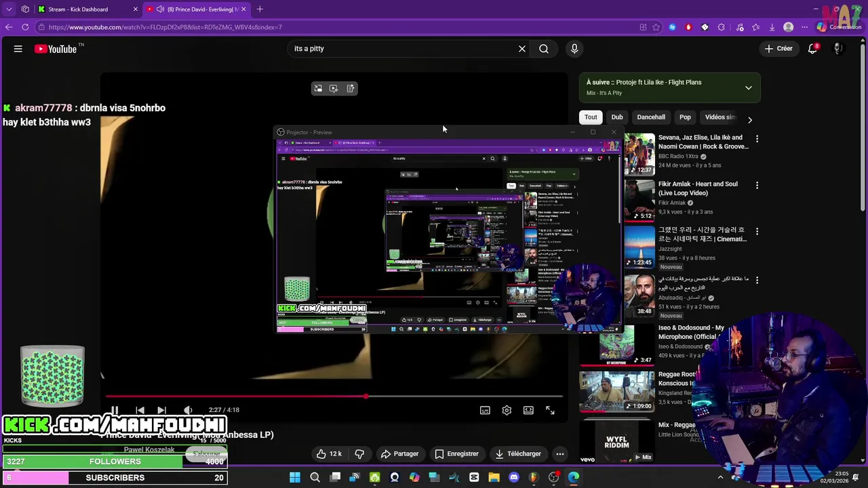Open the YouTube notifications bell

(812, 49)
